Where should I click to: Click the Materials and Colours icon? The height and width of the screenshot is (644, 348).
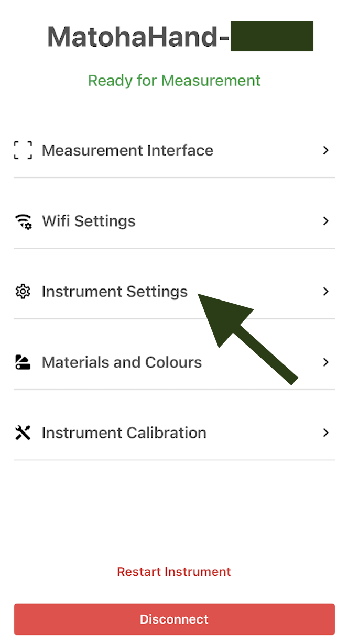23,362
